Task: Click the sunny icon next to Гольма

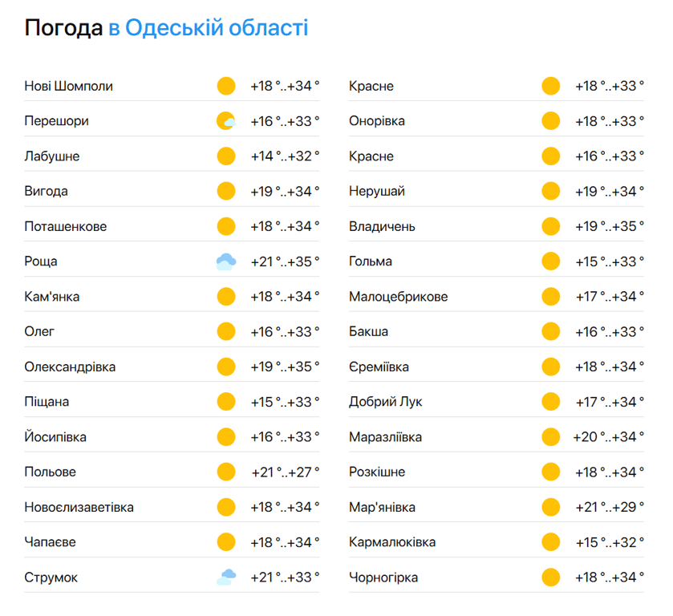Action: [551, 261]
